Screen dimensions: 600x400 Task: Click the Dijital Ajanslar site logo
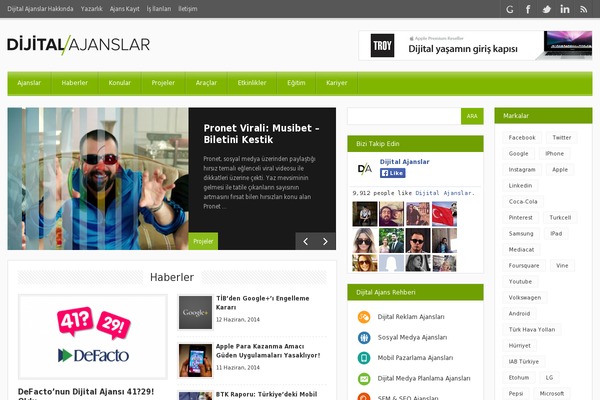78,45
